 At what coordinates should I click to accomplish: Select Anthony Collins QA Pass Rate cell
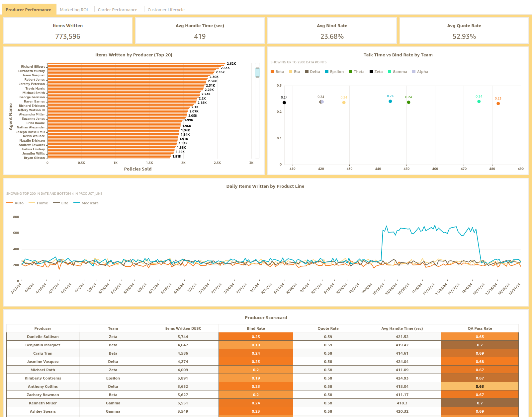pos(479,386)
